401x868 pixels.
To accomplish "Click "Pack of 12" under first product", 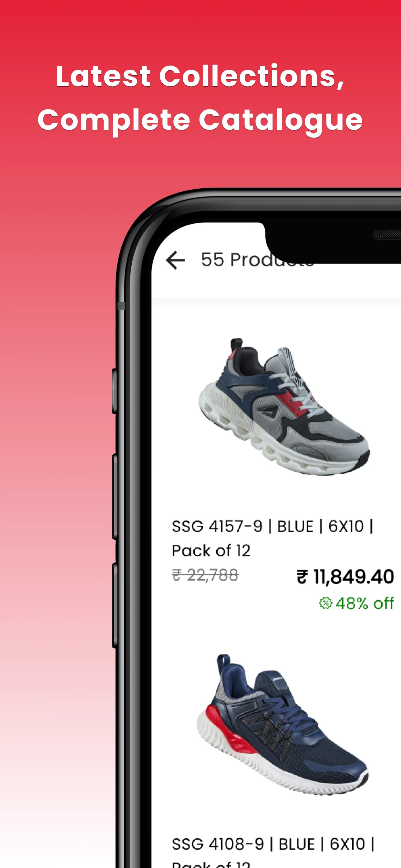I will coord(211,551).
